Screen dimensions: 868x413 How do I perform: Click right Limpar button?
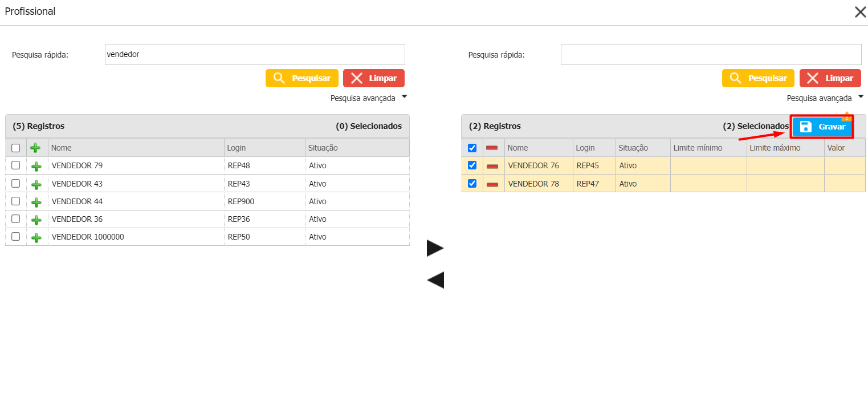[x=830, y=78]
